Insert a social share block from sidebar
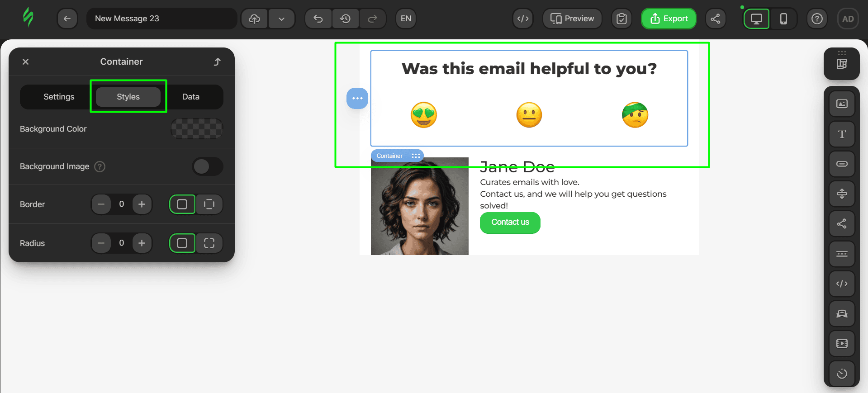 (842, 224)
